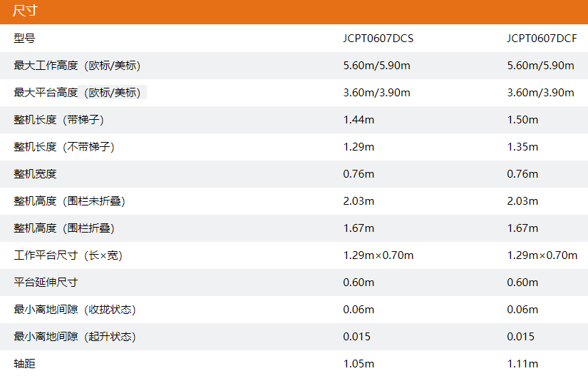This screenshot has width=588, height=376.
Task: Select 整机长度（不带梯子） label
Action: [64, 147]
